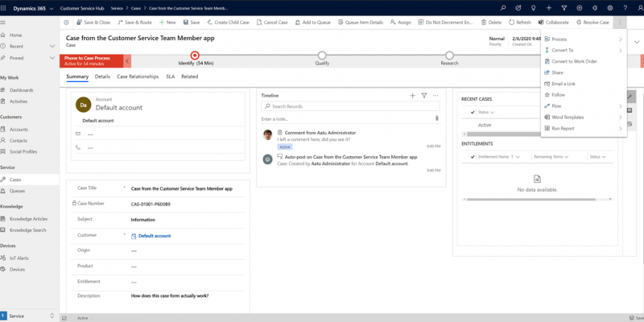
Task: Expand Flow submenu
Action: pyautogui.click(x=584, y=106)
